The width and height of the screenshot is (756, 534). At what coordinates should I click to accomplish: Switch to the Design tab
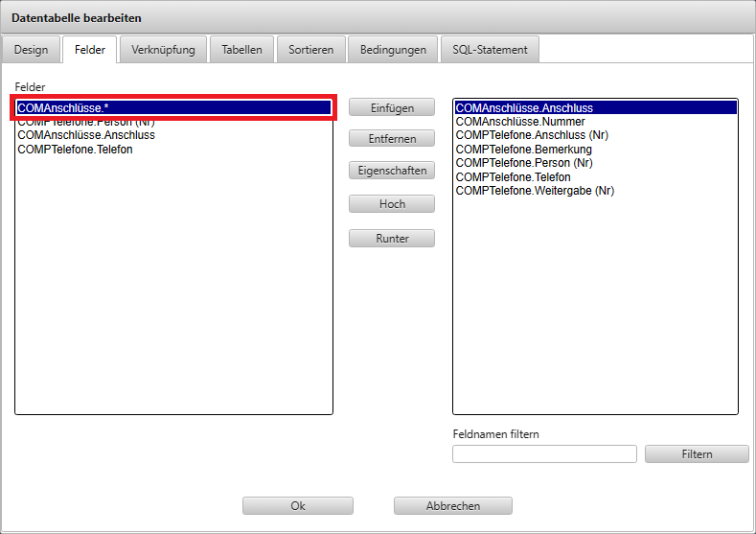click(31, 49)
